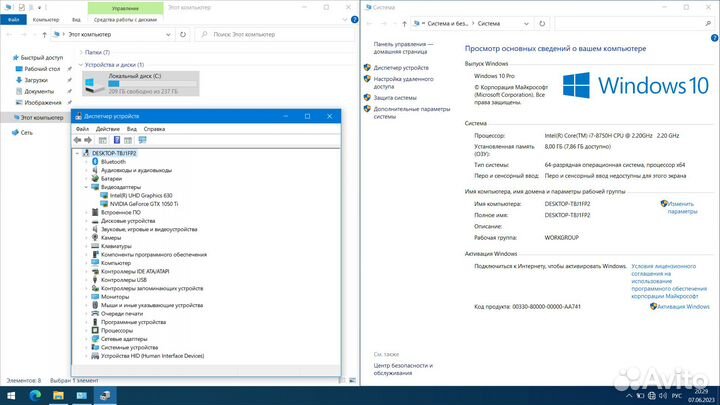The width and height of the screenshot is (720, 405).
Task: Click the volume icon in system tray
Action: point(663,395)
